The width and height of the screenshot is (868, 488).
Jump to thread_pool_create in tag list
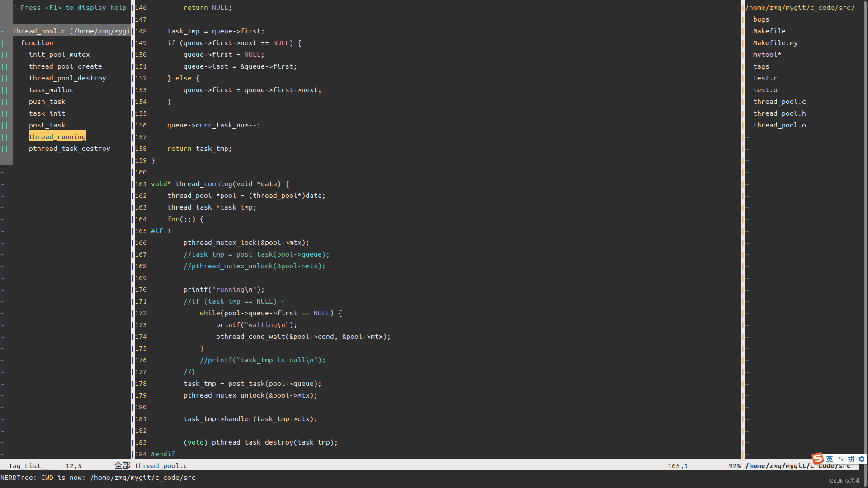(x=65, y=66)
